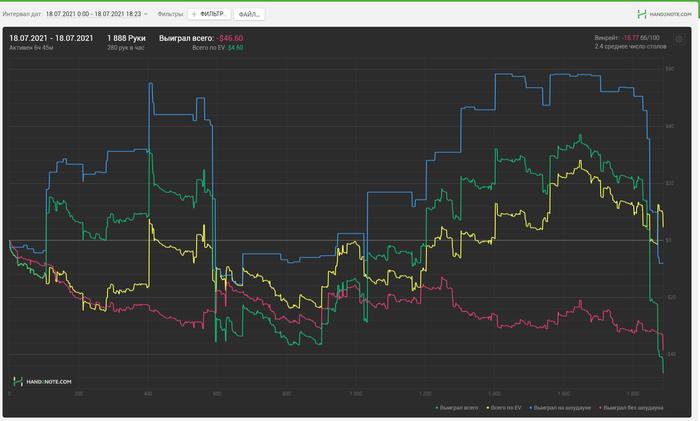The width and height of the screenshot is (700, 421).
Task: Click the 1 400 x-axis label
Action: [x=494, y=394]
